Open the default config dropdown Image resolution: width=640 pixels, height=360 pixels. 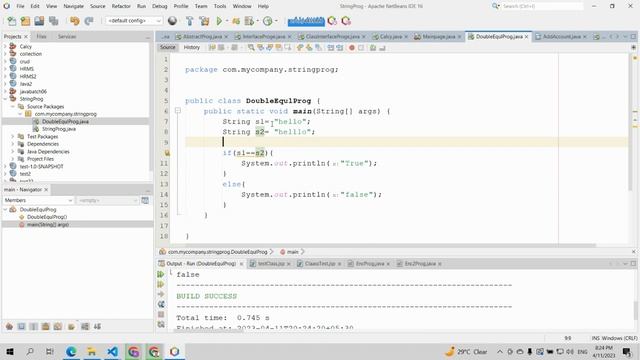tap(133, 20)
